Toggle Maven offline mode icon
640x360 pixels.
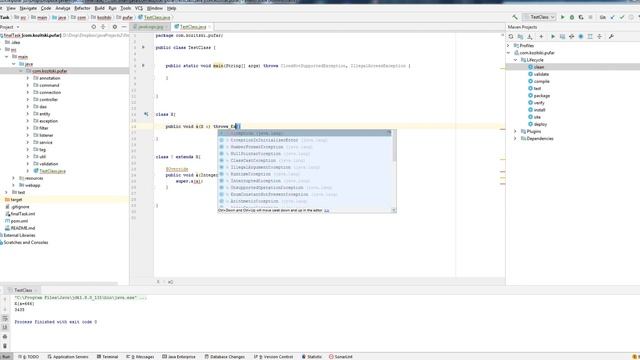click(x=571, y=36)
